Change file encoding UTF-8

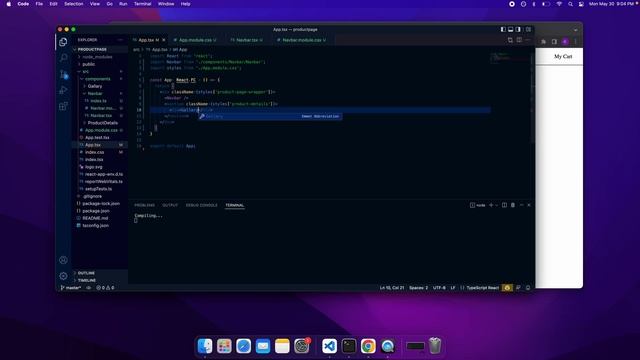tap(439, 288)
